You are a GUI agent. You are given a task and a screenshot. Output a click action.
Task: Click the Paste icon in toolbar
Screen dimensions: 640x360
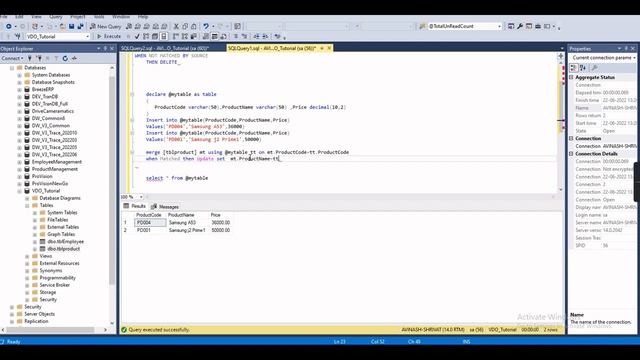[x=194, y=26]
